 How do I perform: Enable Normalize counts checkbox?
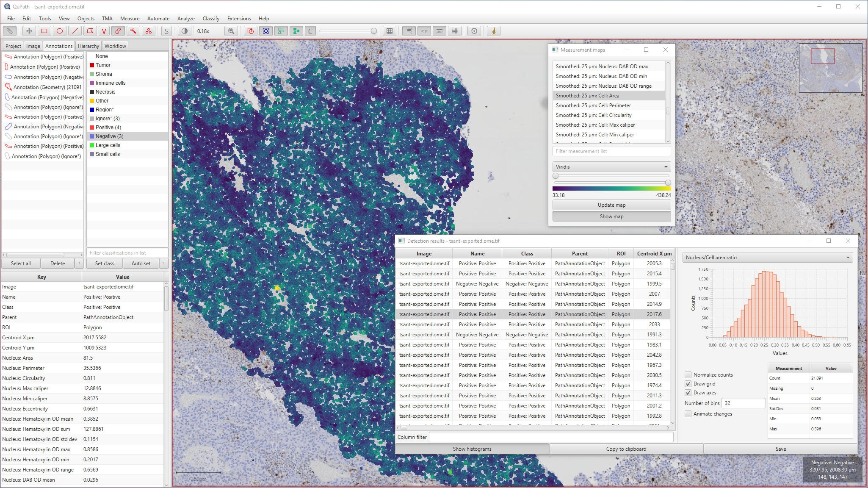tap(688, 375)
